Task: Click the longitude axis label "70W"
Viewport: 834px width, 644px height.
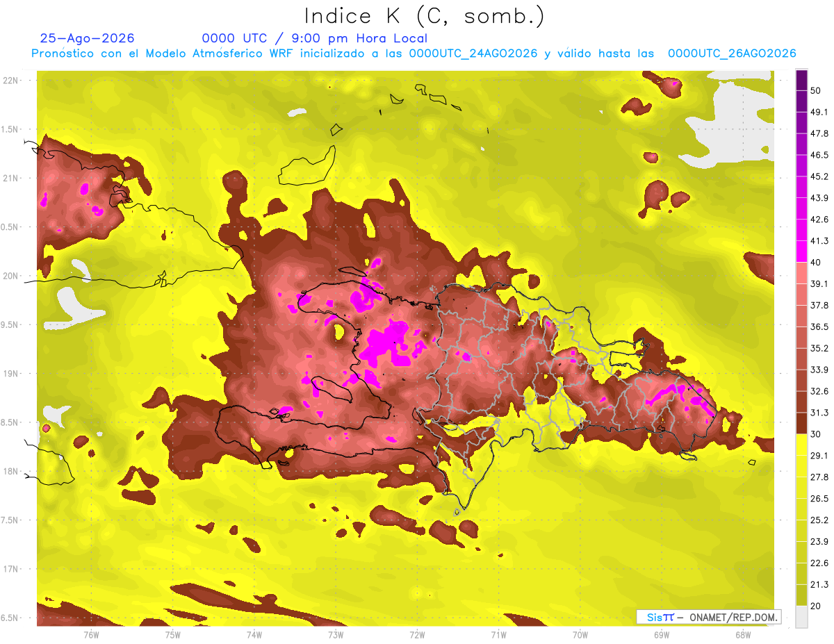Action: click(x=580, y=635)
